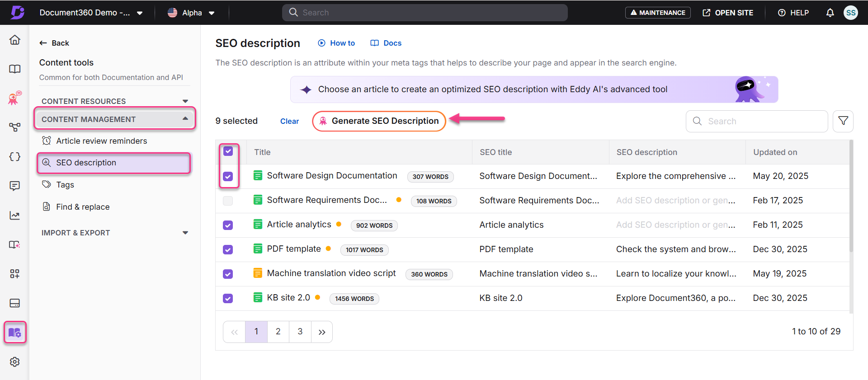
Task: Click the KB site 2.0 article icon
Action: pyautogui.click(x=258, y=297)
